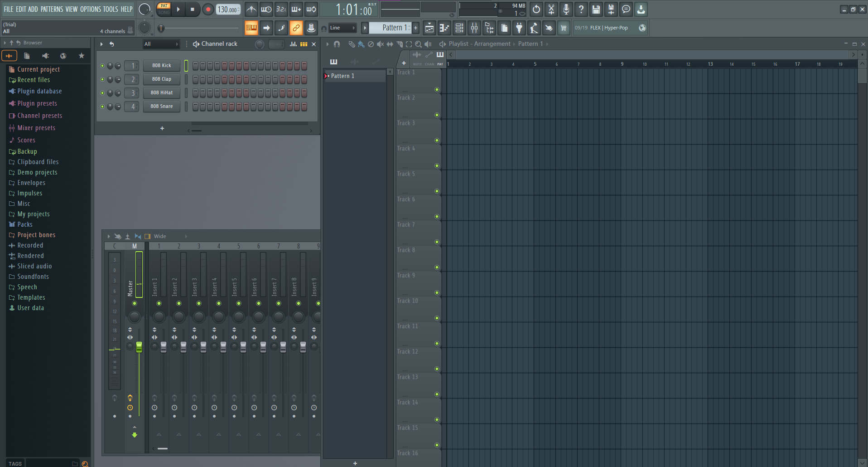The image size is (868, 467).
Task: Open the Wide mixer layout dropdown
Action: (170, 236)
